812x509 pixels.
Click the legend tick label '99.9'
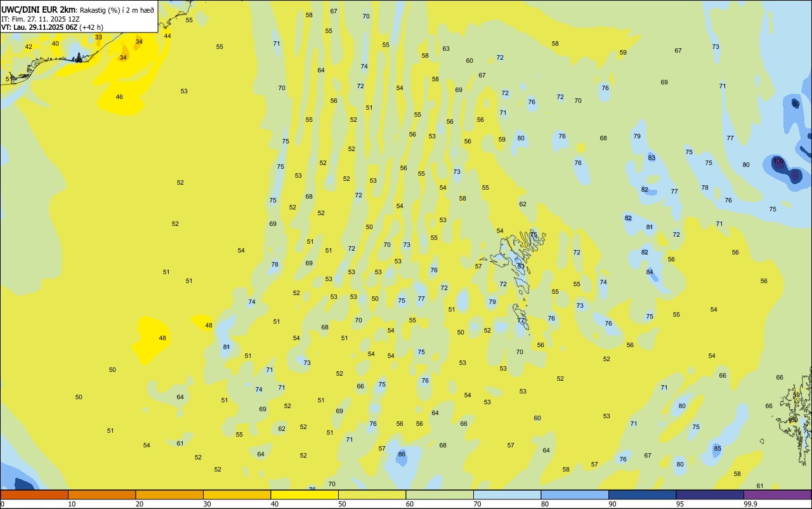(x=750, y=504)
